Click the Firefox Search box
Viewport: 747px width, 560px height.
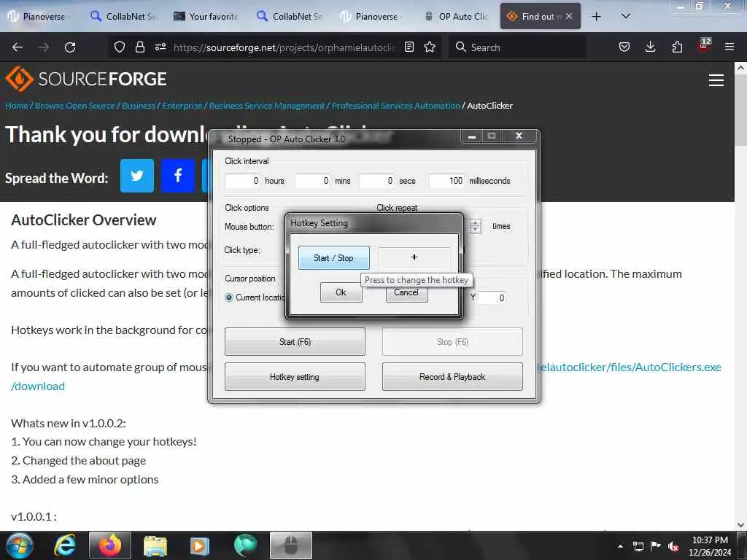pos(517,47)
